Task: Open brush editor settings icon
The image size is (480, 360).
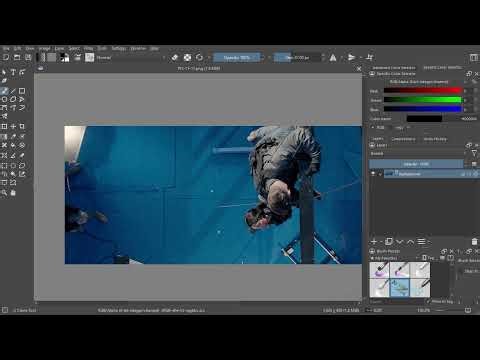Action: [77, 57]
